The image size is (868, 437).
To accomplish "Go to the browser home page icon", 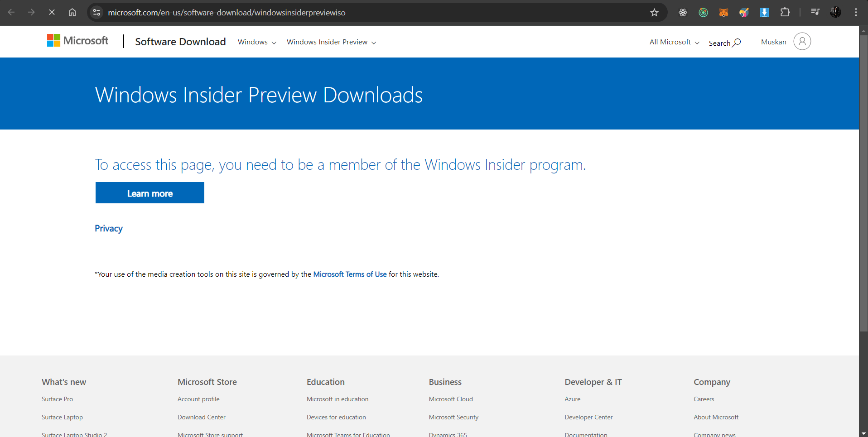I will coord(72,12).
